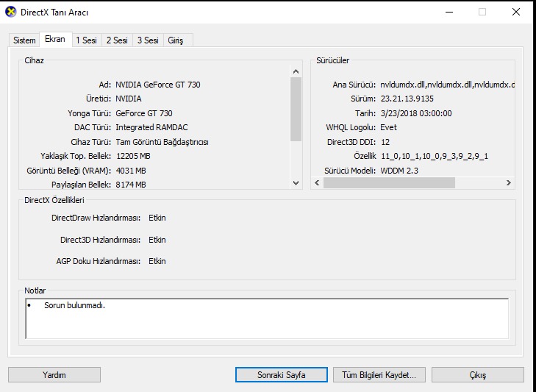This screenshot has height=392, width=536.
Task: Click the Cihaz panel scroll down arrow
Action: point(296,183)
